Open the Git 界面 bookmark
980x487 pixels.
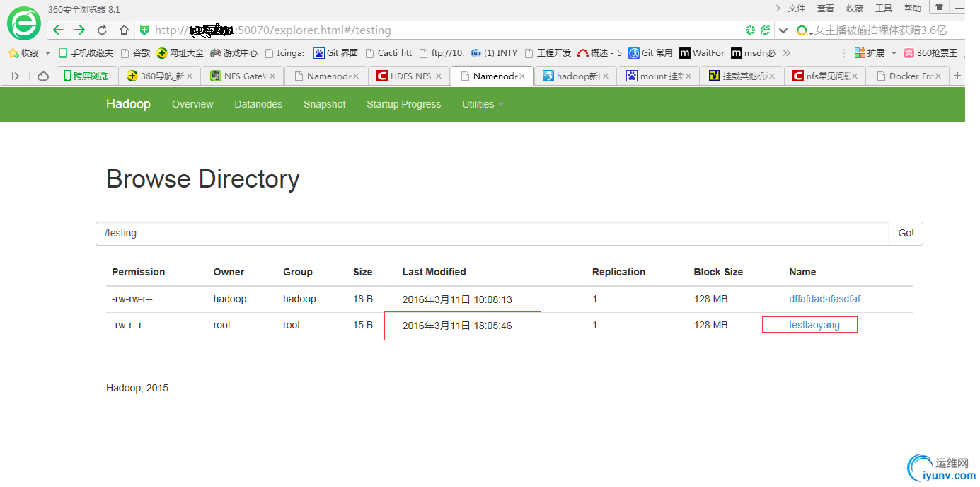coord(336,53)
